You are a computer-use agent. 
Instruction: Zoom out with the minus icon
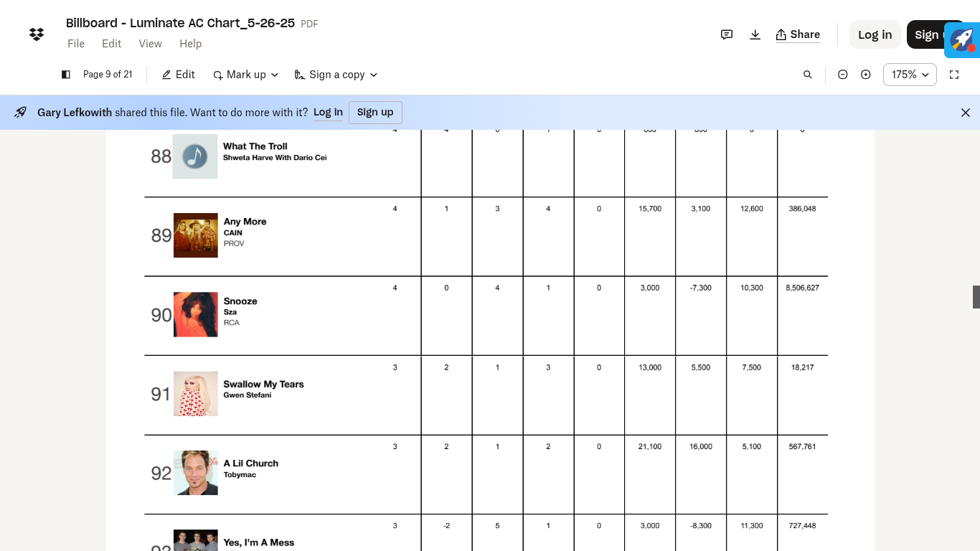[843, 75]
